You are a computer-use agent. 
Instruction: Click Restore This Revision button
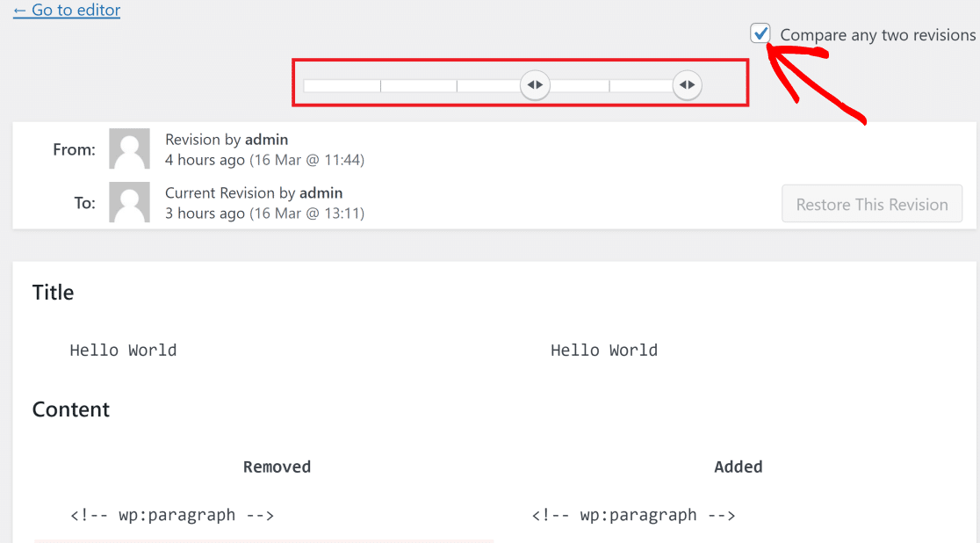click(x=872, y=204)
